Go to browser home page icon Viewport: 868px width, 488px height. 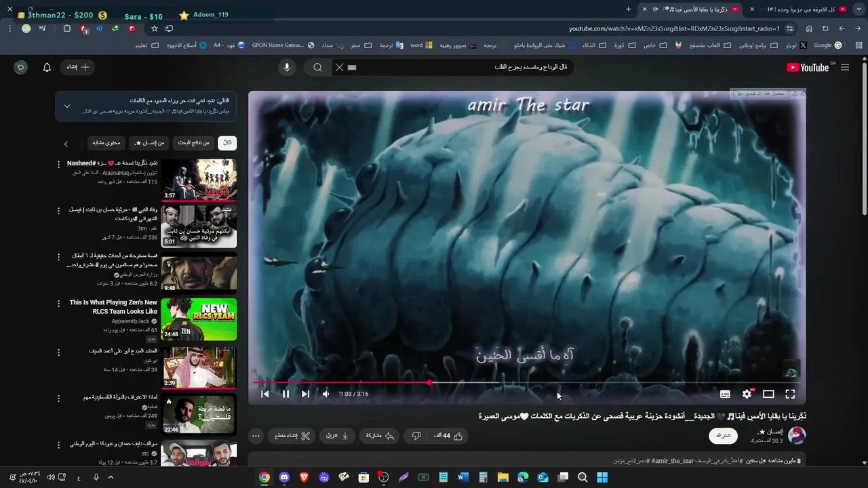[x=809, y=28]
